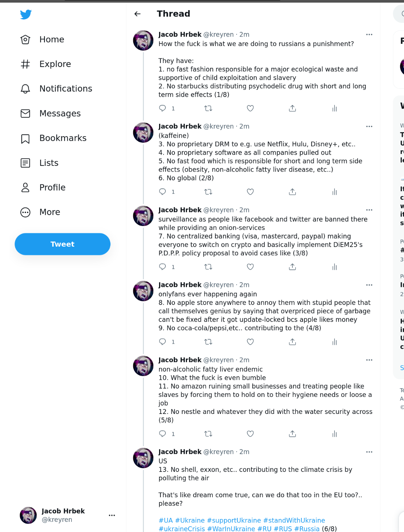Open more options on the first tweet
Screen dimensions: 404x532
point(369,34)
